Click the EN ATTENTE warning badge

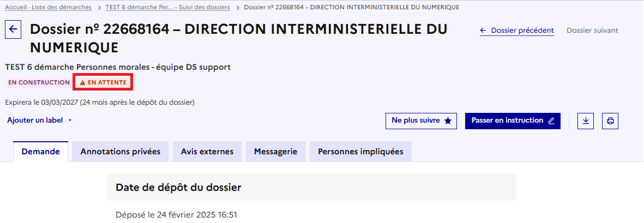pyautogui.click(x=103, y=83)
